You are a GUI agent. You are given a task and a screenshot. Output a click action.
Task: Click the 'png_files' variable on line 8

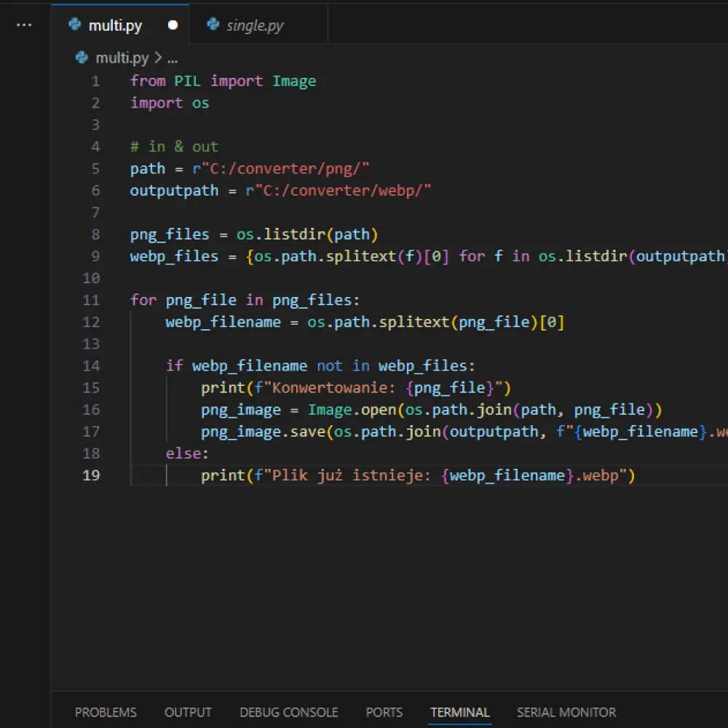pyautogui.click(x=170, y=234)
